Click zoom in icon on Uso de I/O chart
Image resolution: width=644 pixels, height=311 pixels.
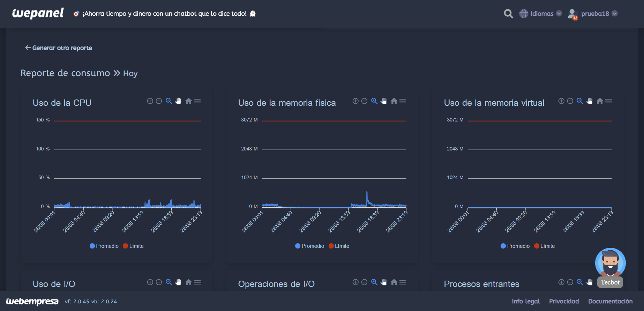(150, 282)
